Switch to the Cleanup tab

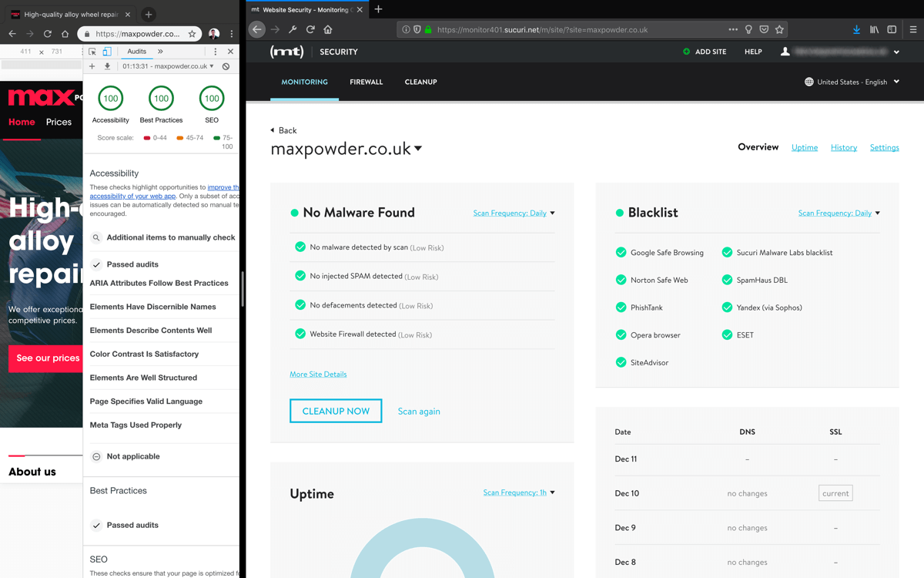point(420,82)
